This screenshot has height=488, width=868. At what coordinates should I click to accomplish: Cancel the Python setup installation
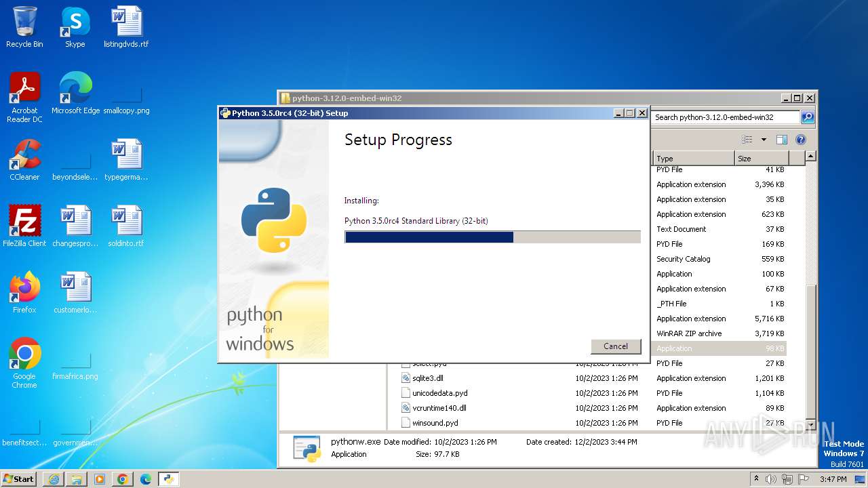click(x=616, y=346)
